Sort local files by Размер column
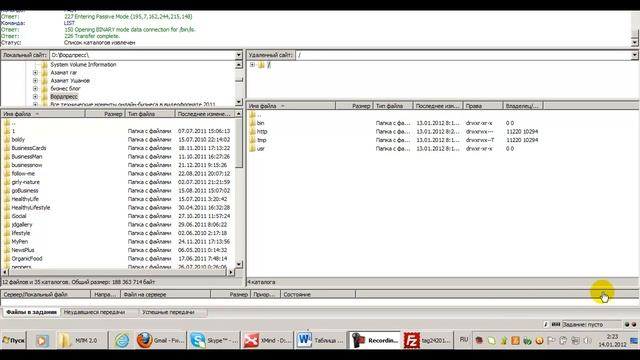 104,114
